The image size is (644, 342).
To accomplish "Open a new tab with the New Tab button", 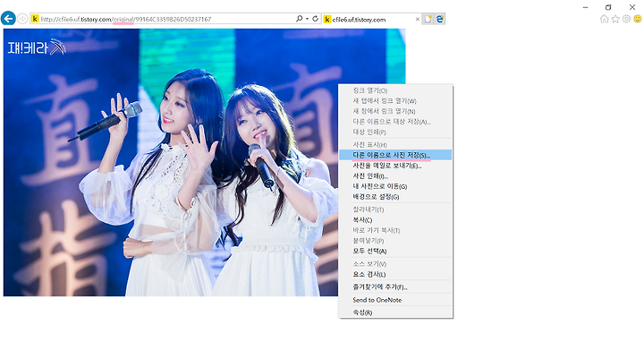I will (x=428, y=20).
